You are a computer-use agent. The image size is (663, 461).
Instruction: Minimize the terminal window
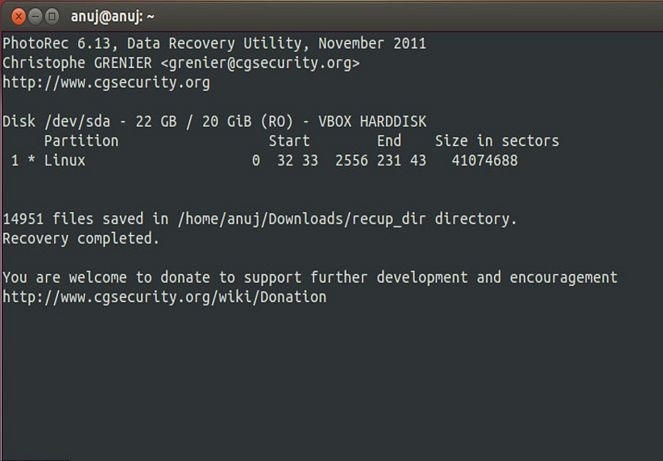click(x=36, y=16)
